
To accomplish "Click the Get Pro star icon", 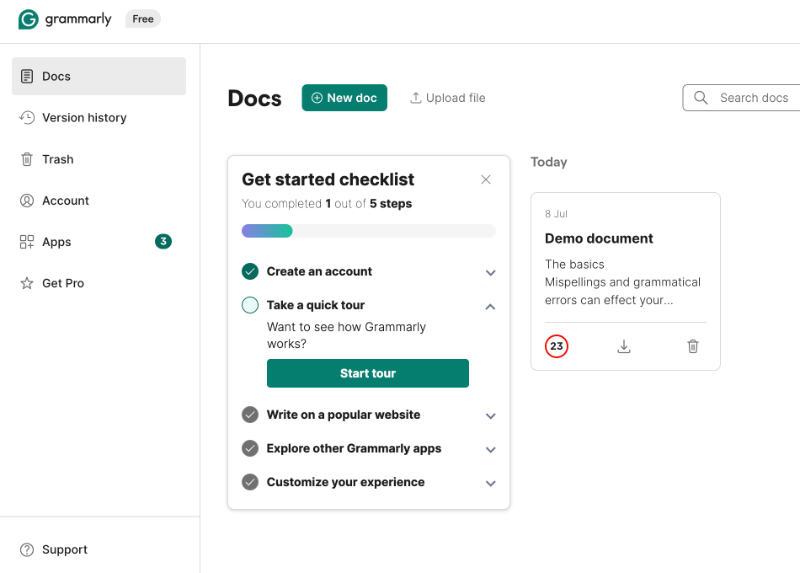I will pyautogui.click(x=27, y=283).
